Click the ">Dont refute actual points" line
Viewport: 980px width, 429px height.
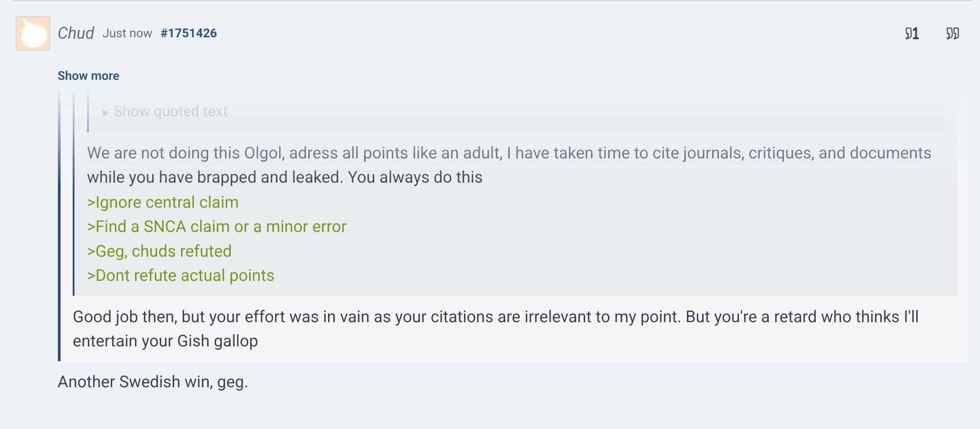point(180,276)
